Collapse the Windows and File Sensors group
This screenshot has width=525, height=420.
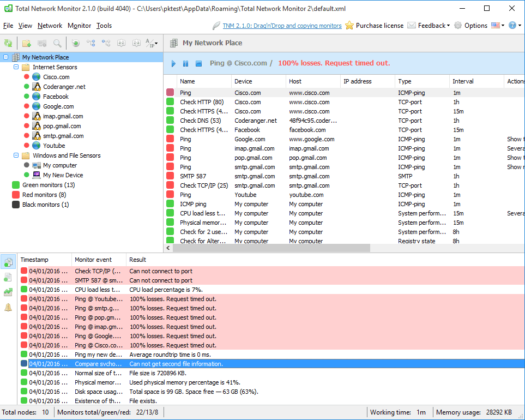point(16,155)
